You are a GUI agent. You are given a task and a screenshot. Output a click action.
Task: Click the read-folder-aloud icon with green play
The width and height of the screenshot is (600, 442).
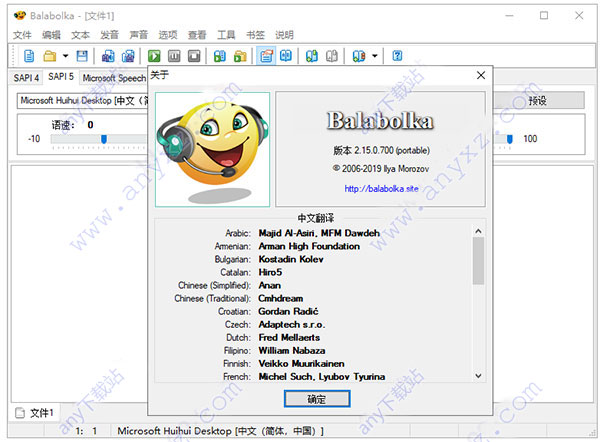tap(240, 56)
